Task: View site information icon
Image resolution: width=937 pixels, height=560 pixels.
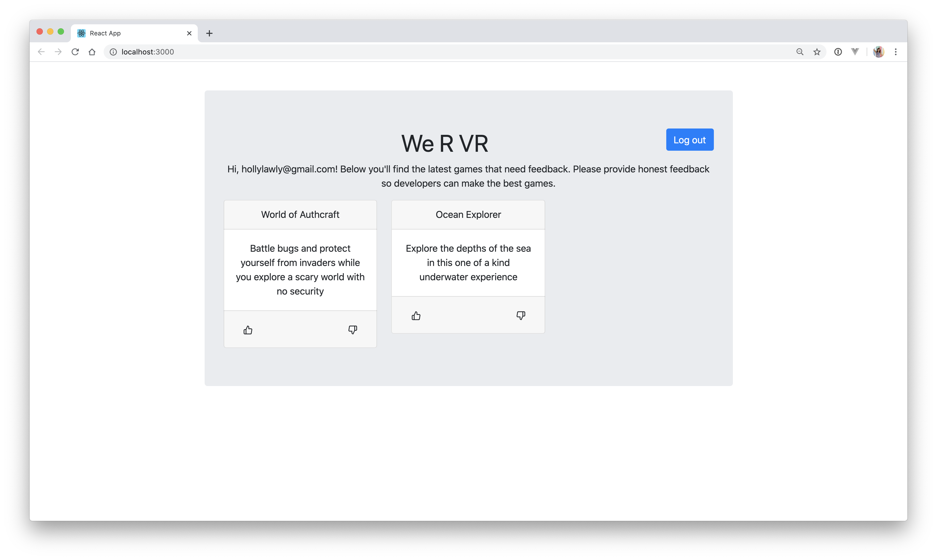Action: (113, 52)
